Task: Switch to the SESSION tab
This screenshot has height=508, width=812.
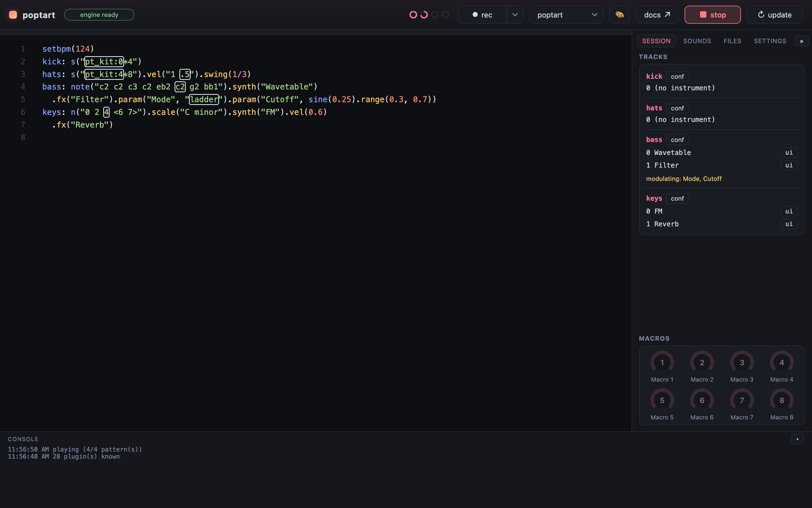Action: [656, 41]
